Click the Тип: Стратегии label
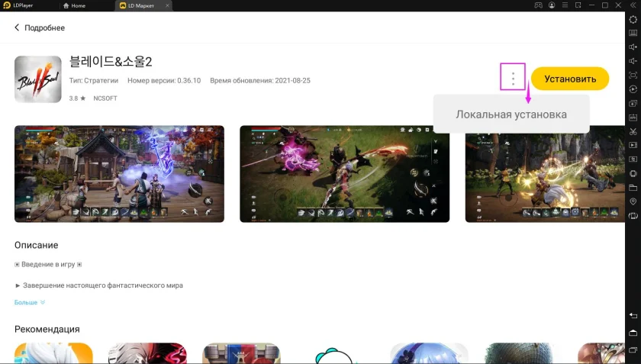This screenshot has width=641, height=364. coord(94,81)
